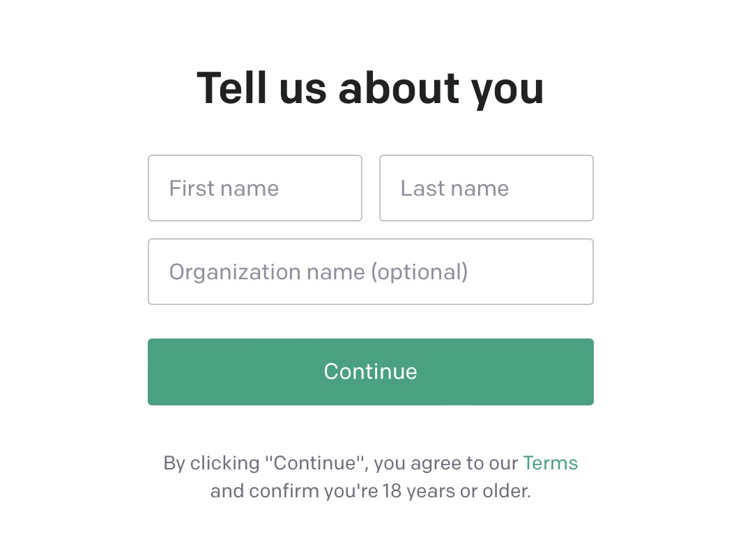Click the "Last name" placeholder text
The height and width of the screenshot is (560, 750).
pos(454,188)
